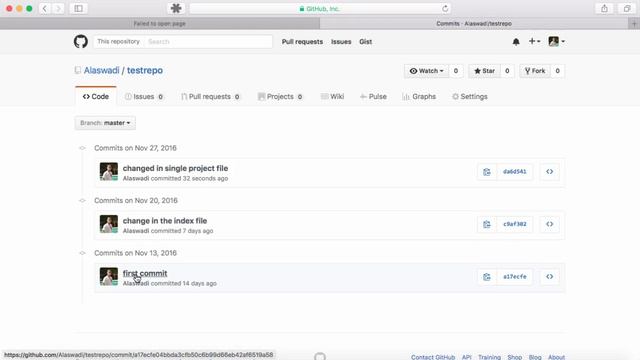Open Contact GitHub footer link
Screen dimensions: 640x360
coord(433,357)
